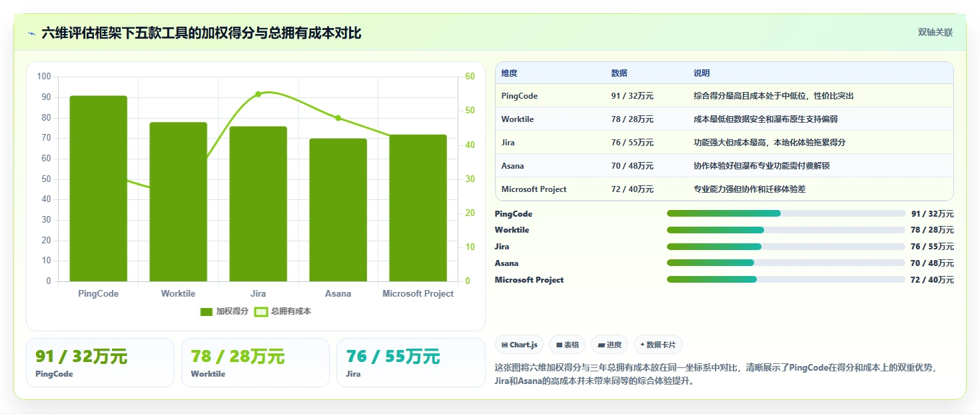The image size is (980, 414).
Task: Click the Asana data point on the cost line
Action: point(338,118)
